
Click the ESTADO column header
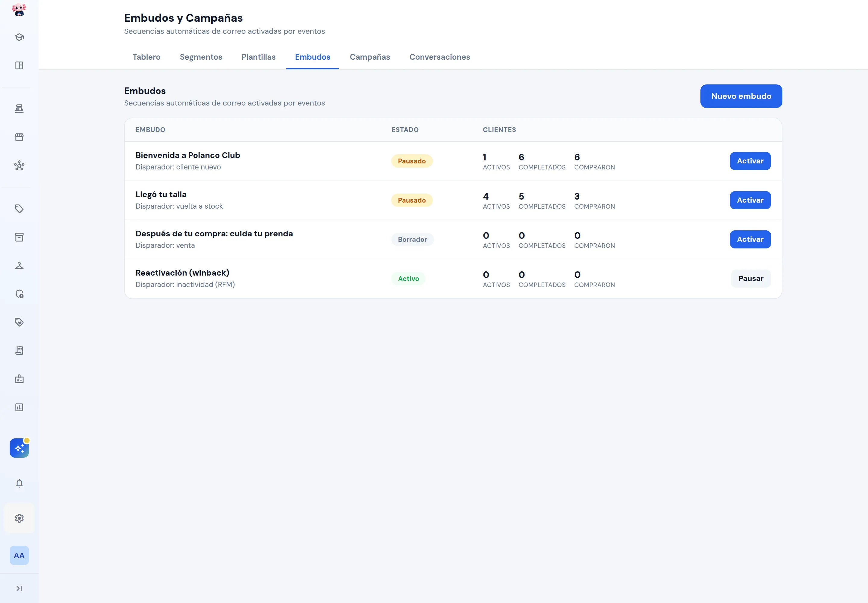click(405, 130)
